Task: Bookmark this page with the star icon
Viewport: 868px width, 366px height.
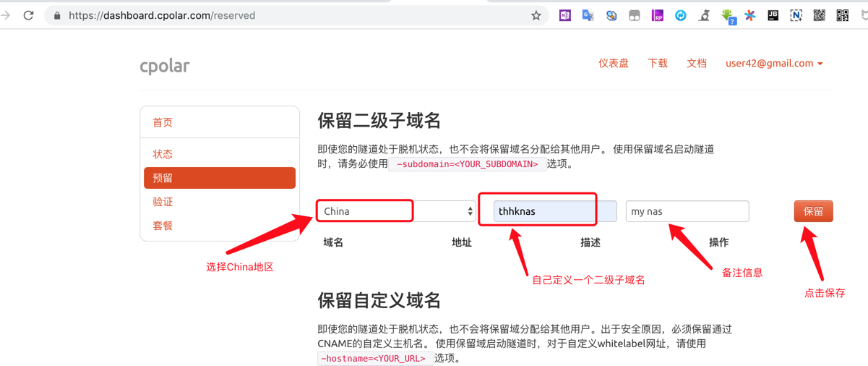Action: pyautogui.click(x=536, y=15)
